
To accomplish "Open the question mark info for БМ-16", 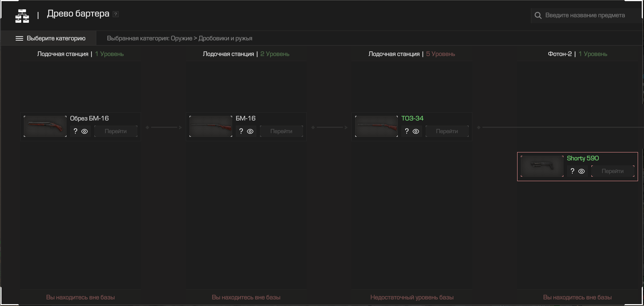I will [x=241, y=131].
